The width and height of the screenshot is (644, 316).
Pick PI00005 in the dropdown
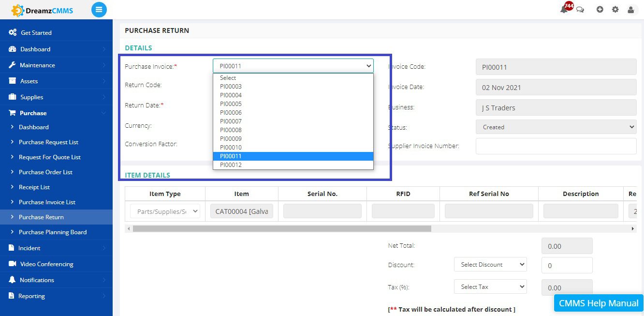point(293,104)
